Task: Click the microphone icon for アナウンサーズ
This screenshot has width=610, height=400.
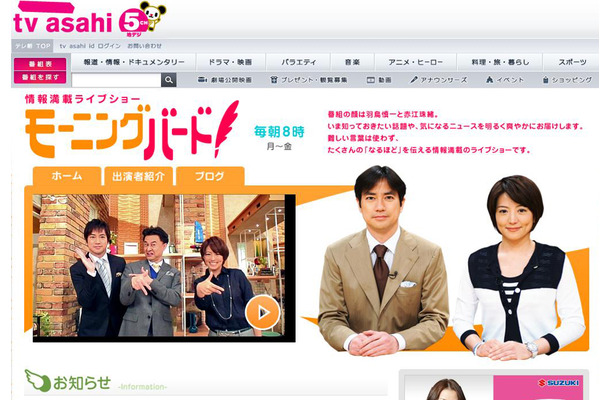Action: 413,80
